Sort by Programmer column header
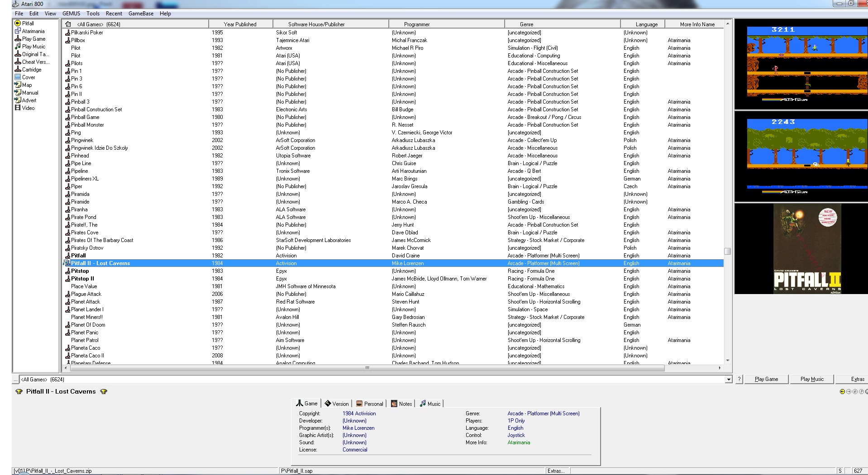Viewport: 868px width, 475px height. coord(447,24)
